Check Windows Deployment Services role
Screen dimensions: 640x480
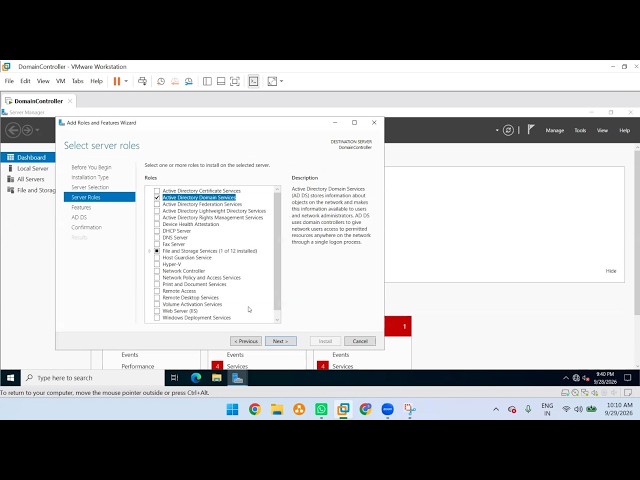click(157, 318)
